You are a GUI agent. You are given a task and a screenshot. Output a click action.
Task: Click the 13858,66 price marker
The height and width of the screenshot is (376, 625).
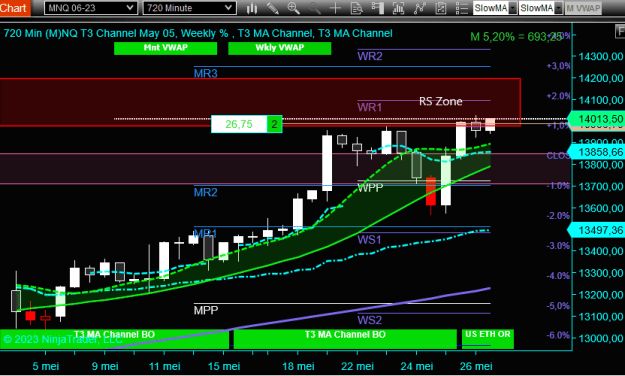tap(596, 152)
